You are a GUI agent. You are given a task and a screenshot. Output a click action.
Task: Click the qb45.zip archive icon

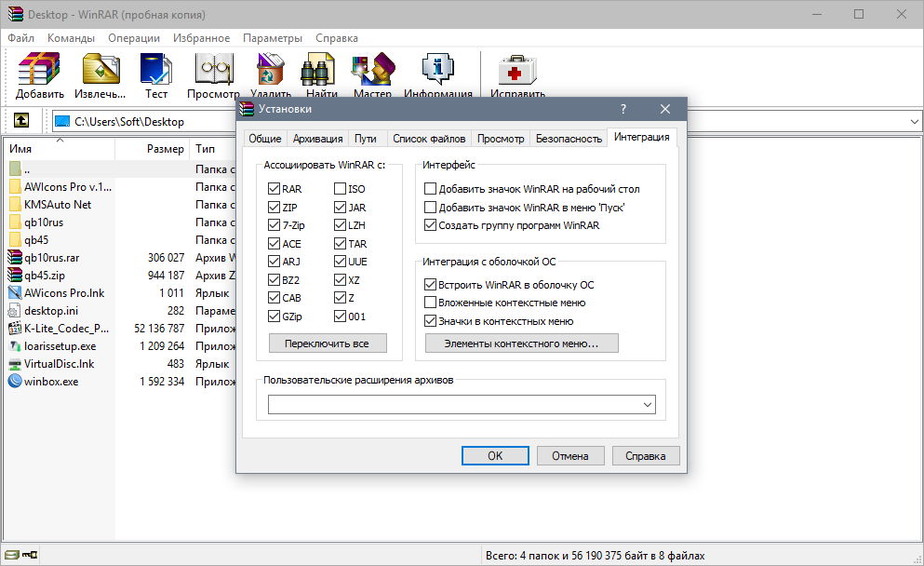[15, 276]
